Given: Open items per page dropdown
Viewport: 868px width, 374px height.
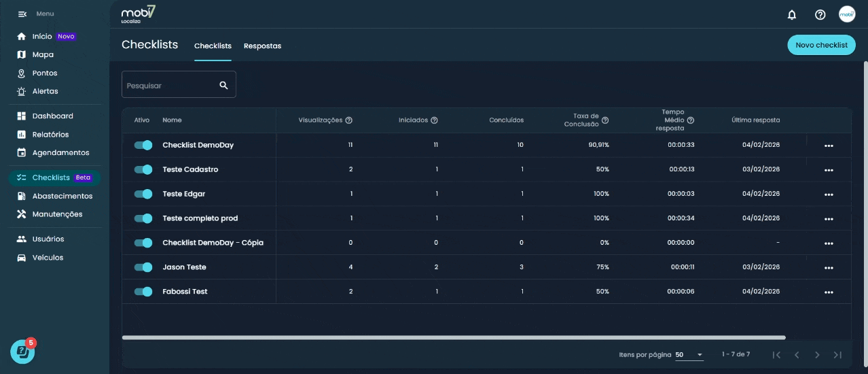Looking at the screenshot, I should (689, 355).
